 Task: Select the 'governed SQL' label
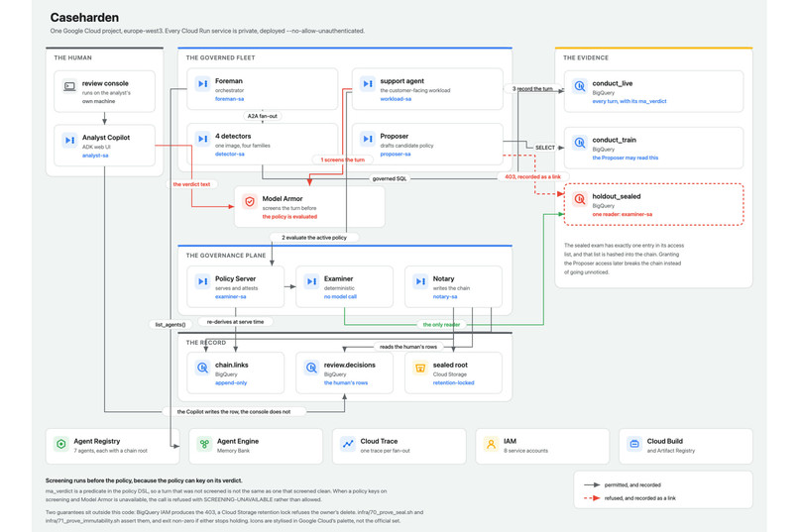click(390, 178)
